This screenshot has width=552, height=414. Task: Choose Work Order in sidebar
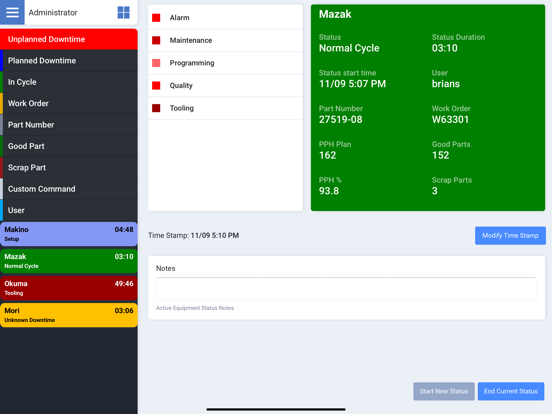point(69,104)
